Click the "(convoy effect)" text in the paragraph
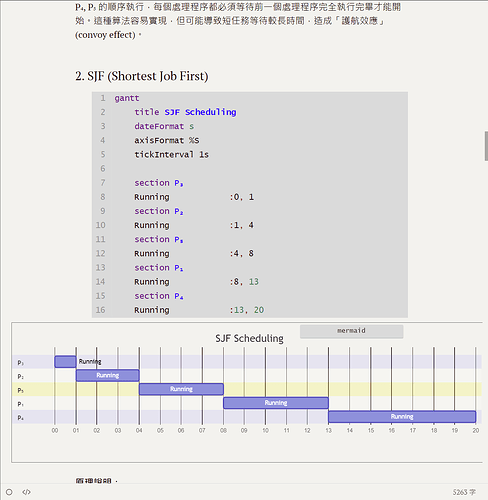Image resolution: width=488 pixels, height=500 pixels. (105, 35)
